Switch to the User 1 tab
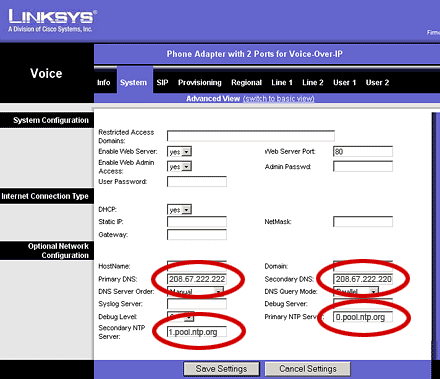The height and width of the screenshot is (379, 440). pos(345,82)
